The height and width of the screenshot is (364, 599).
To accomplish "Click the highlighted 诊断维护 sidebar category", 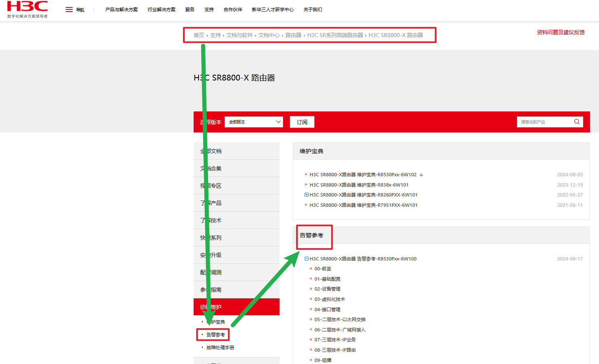I will (x=237, y=307).
